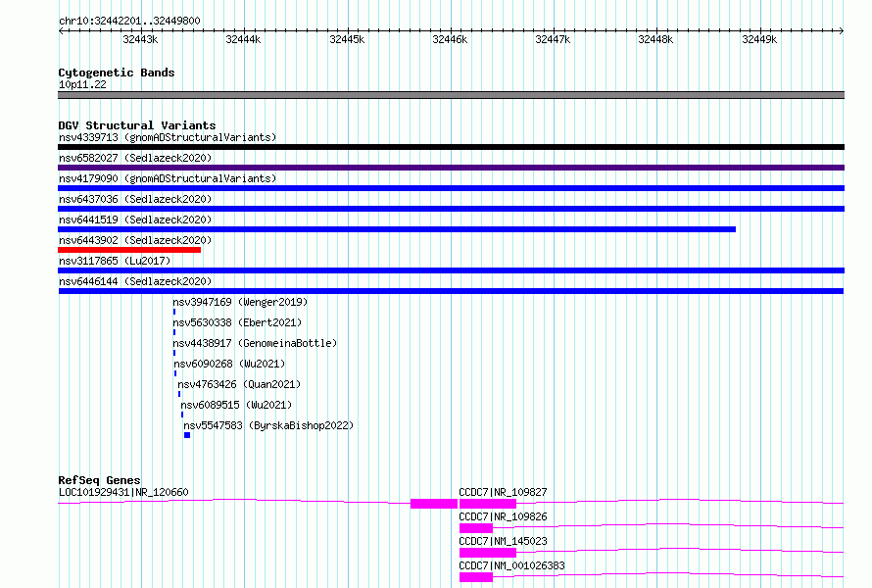
Task: Open the nsv6090268 (Wu2021) label
Action: pyautogui.click(x=229, y=364)
